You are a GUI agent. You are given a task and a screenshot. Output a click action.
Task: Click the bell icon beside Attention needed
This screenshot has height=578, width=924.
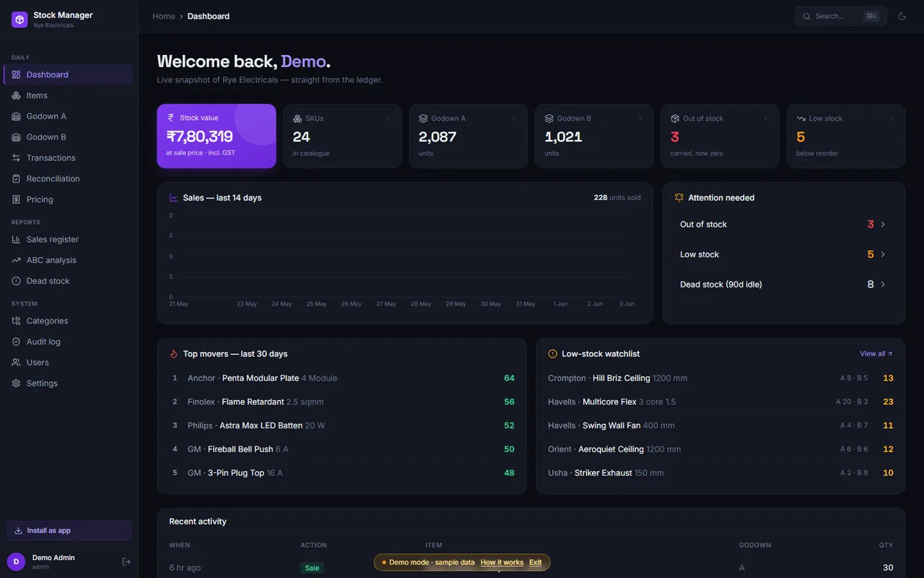point(679,197)
